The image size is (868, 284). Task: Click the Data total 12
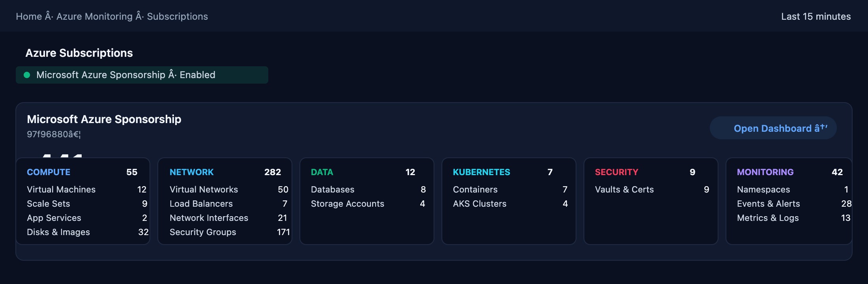[x=410, y=172]
